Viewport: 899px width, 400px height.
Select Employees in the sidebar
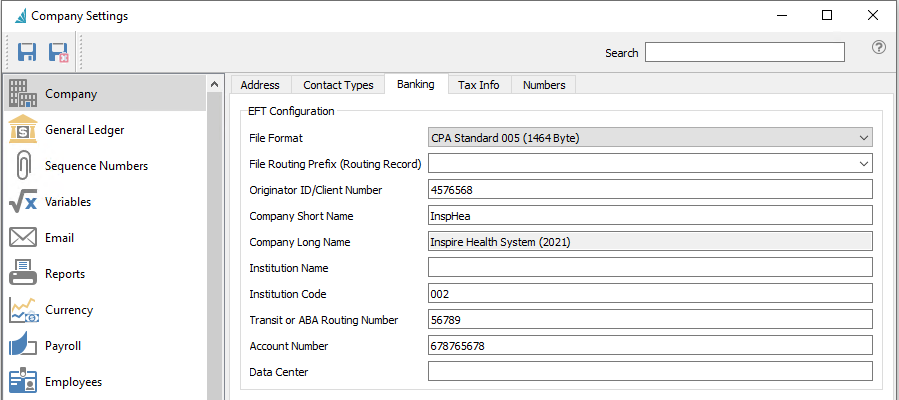[73, 382]
